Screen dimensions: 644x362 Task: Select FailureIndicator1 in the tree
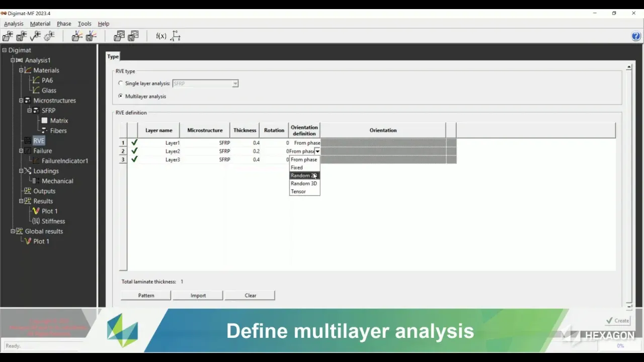pyautogui.click(x=65, y=161)
